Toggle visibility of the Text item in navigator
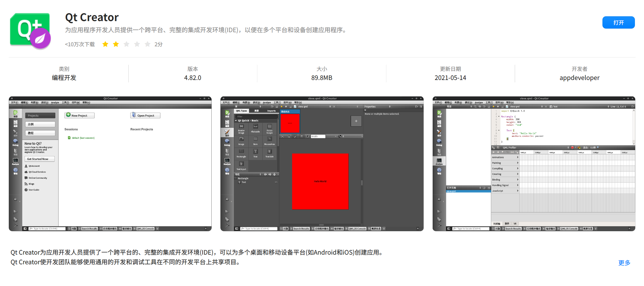This screenshot has width=644, height=286. click(x=276, y=182)
